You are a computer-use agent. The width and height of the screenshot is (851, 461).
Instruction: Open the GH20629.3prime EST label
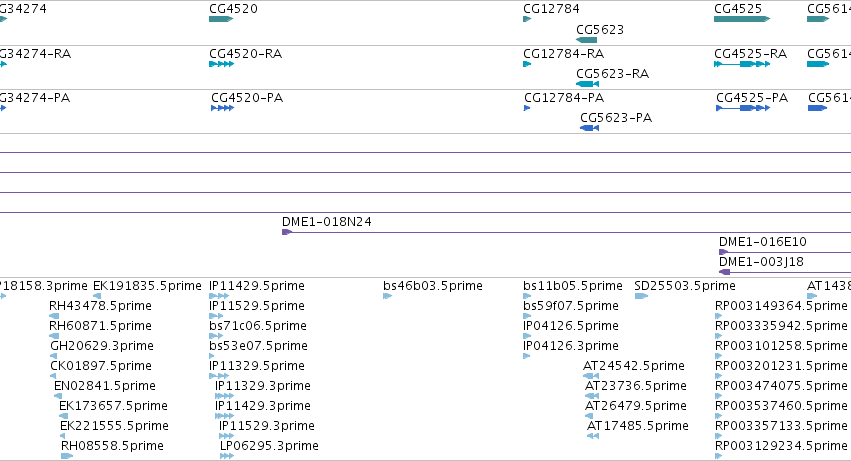point(101,346)
